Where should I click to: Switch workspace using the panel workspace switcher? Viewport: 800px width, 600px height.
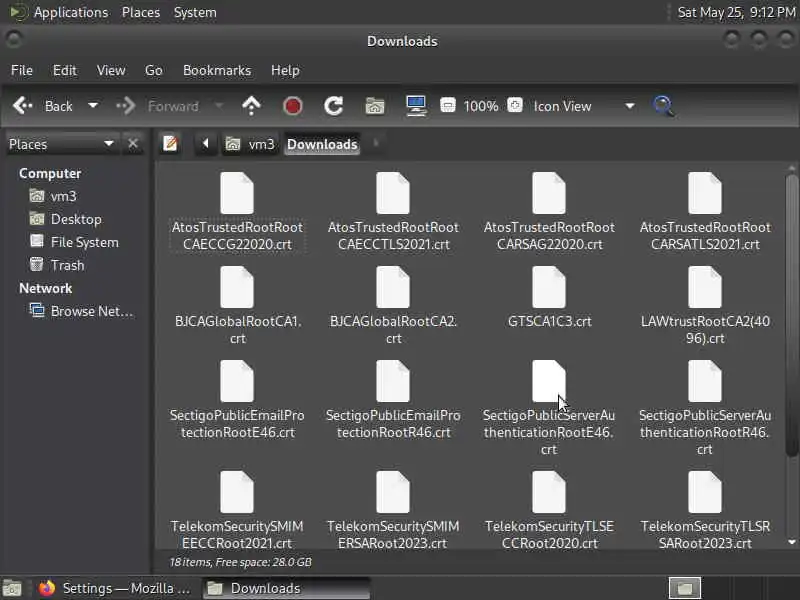point(684,588)
